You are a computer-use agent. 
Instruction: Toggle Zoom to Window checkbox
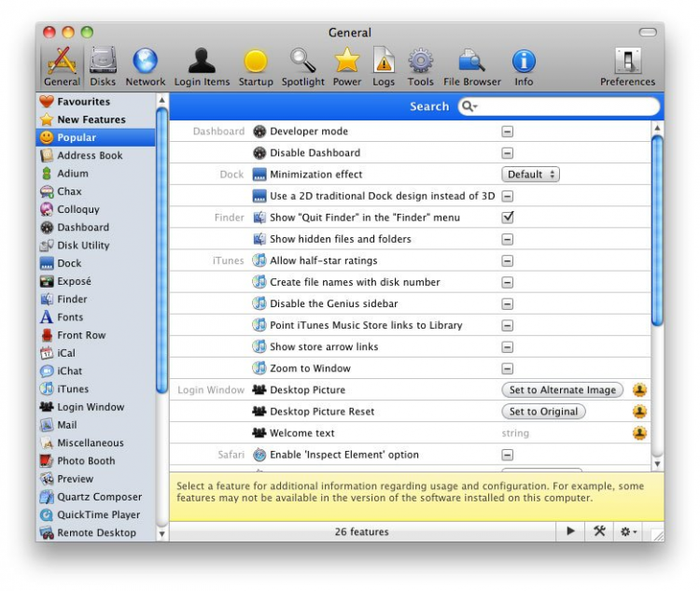[507, 369]
